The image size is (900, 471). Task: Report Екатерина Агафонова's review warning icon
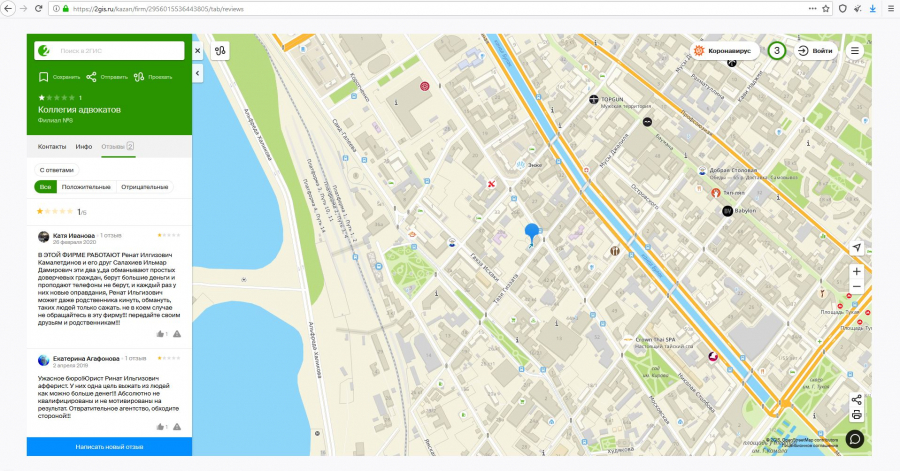(x=177, y=427)
